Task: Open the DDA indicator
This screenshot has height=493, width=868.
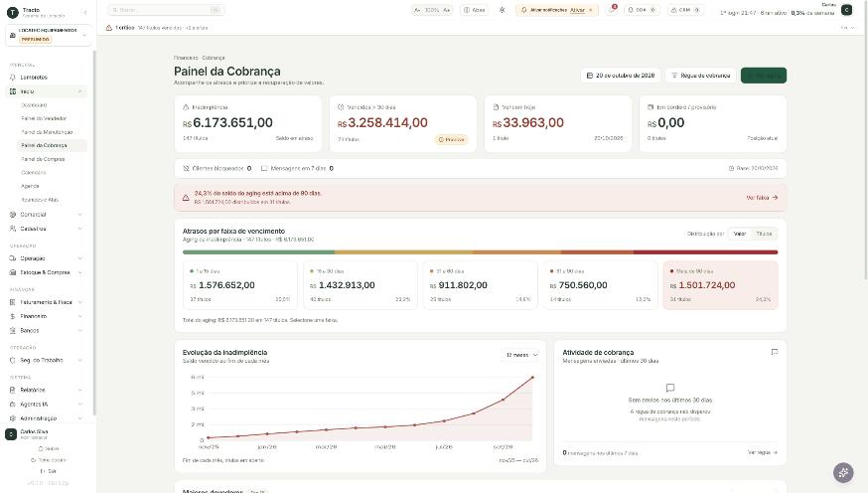Action: pyautogui.click(x=641, y=10)
